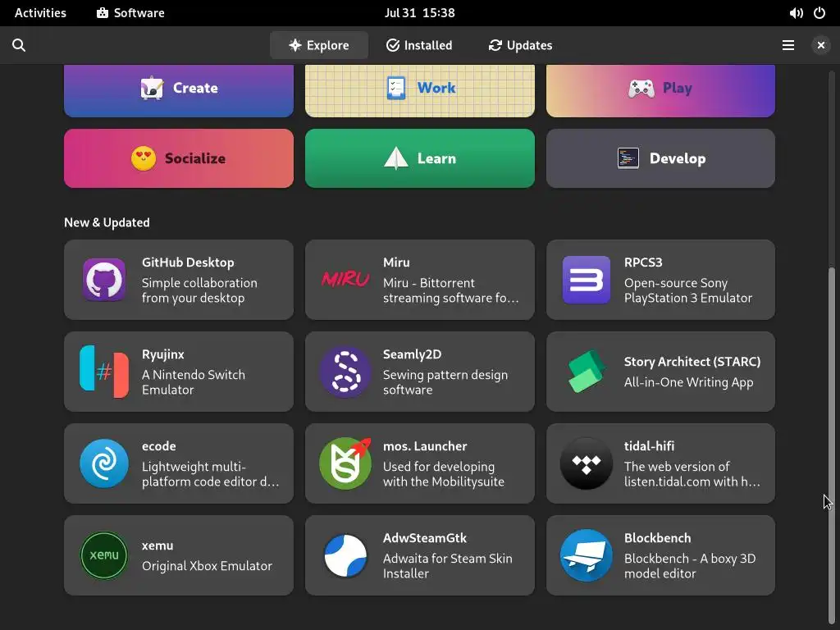
Task: Click 'Adwaita for Steam Skin Installer' text
Action: click(447, 566)
